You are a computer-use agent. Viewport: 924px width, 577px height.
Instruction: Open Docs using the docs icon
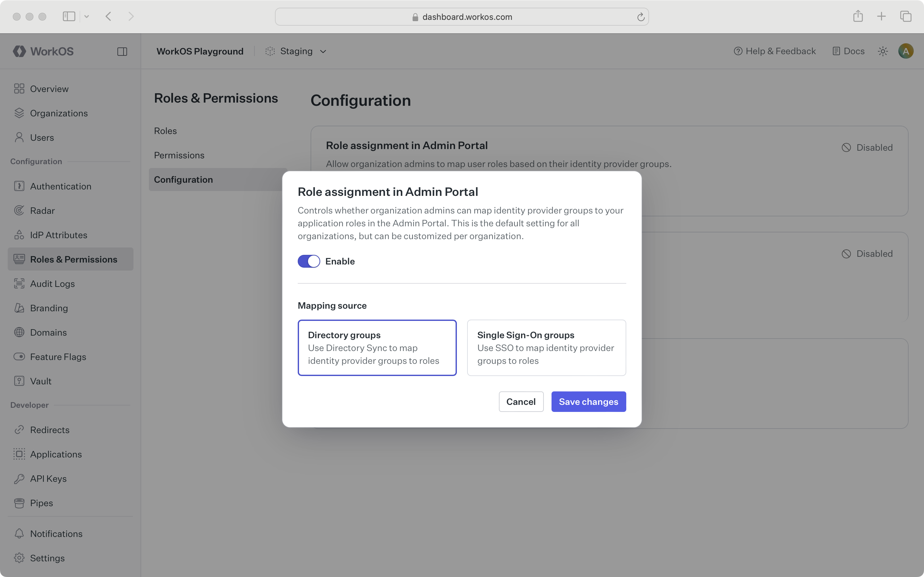[836, 51]
